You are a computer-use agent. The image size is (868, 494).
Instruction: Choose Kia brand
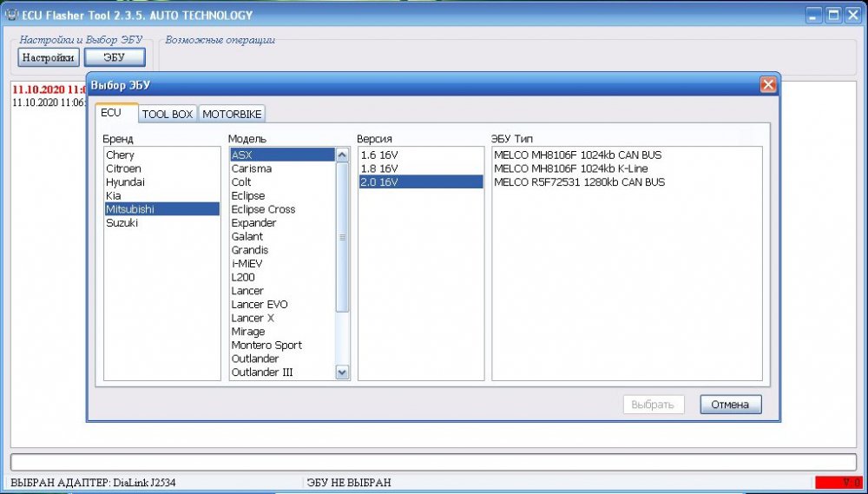click(161, 195)
